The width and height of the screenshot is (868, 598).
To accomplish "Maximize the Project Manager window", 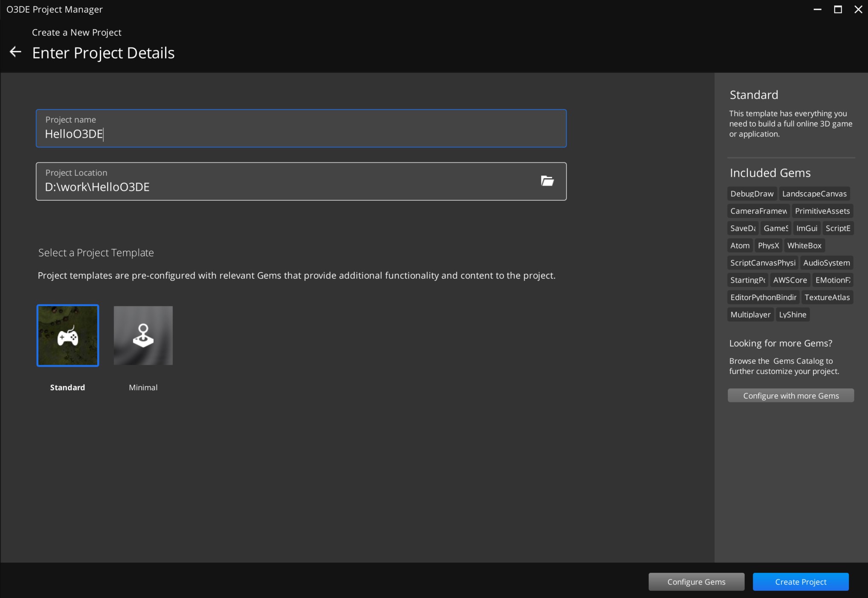I will click(x=838, y=9).
